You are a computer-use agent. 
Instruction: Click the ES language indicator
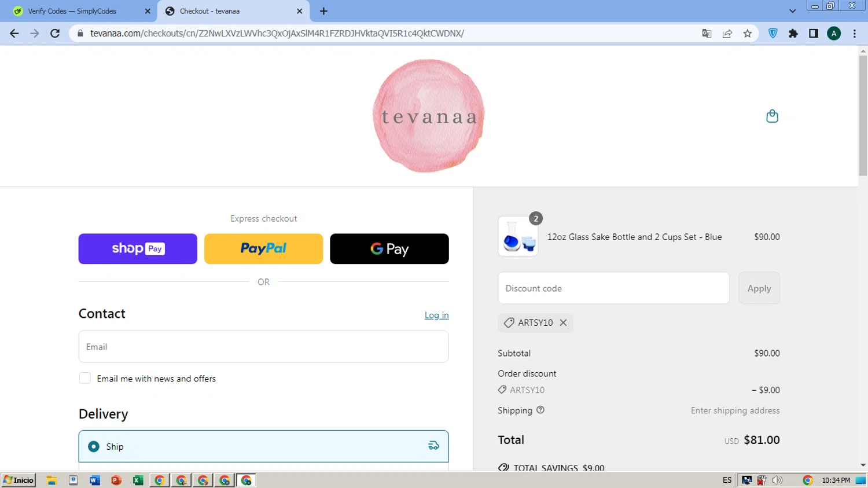(x=727, y=480)
